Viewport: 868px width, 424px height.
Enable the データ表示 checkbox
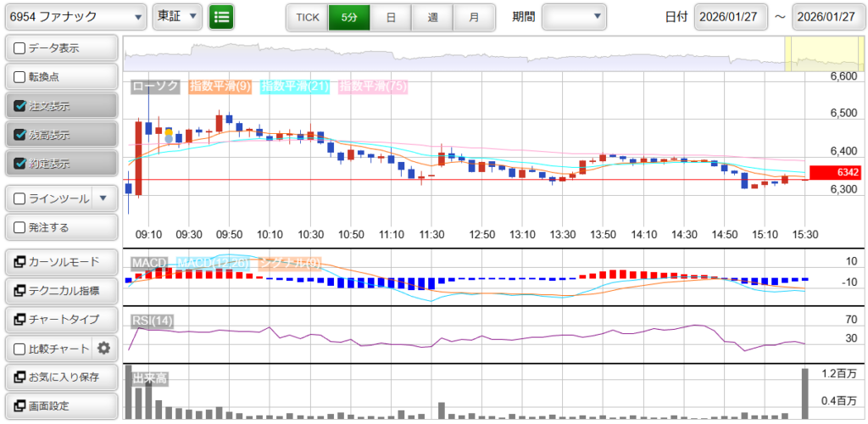20,48
